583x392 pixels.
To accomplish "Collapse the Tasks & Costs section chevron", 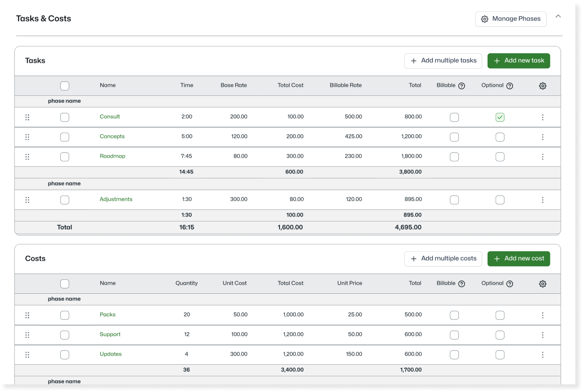I will tap(558, 16).
